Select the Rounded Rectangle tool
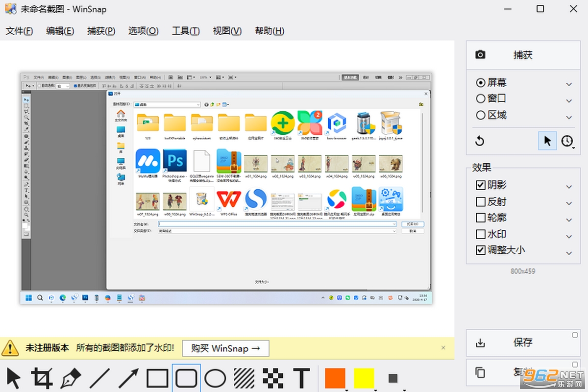 point(186,378)
